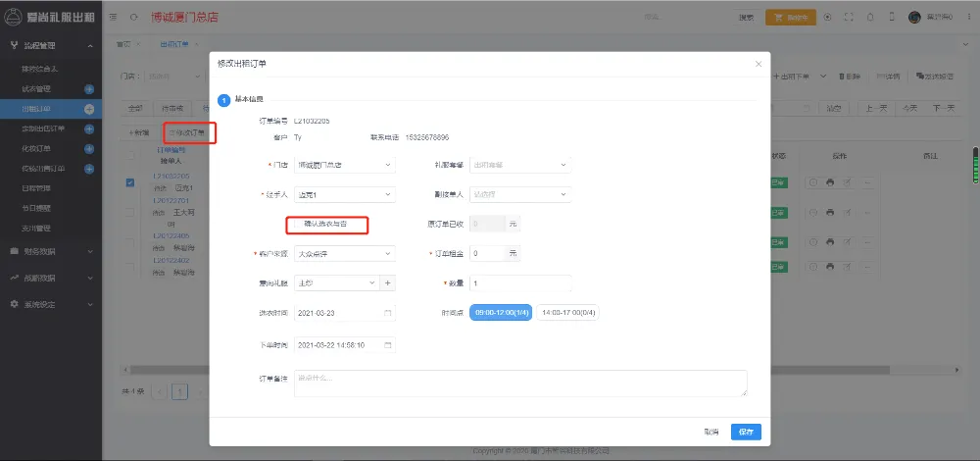
Task: Expand 财务数据 in the sidebar
Action: (49, 251)
